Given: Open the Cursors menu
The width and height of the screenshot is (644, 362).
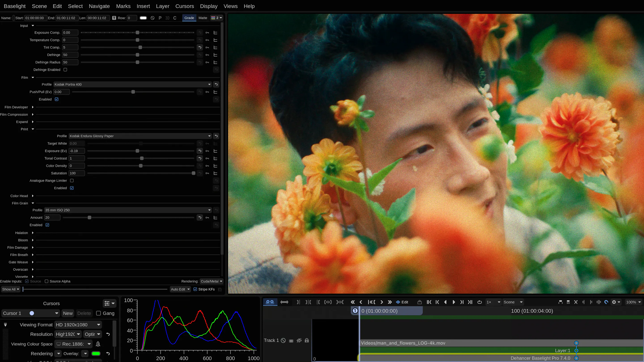Looking at the screenshot, I should point(184,6).
